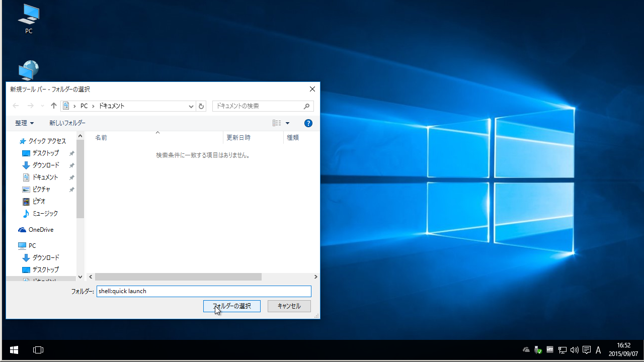Click the VMware tools tray icon
Screen dimensions: 644x362
click(x=550, y=350)
